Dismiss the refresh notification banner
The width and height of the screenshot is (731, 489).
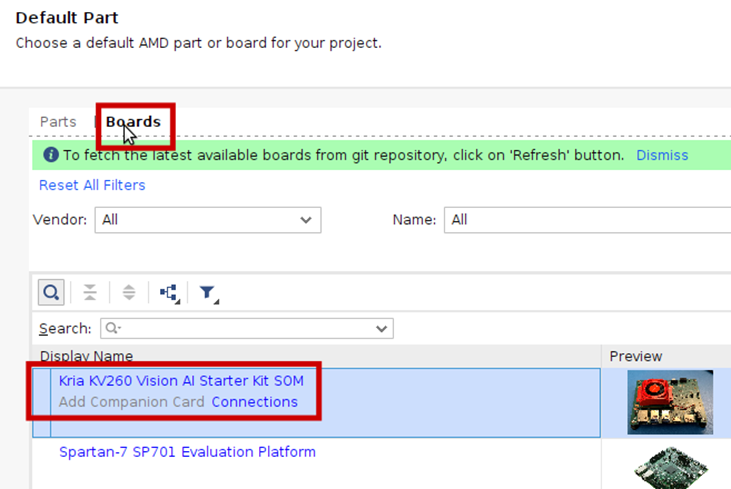coord(662,155)
